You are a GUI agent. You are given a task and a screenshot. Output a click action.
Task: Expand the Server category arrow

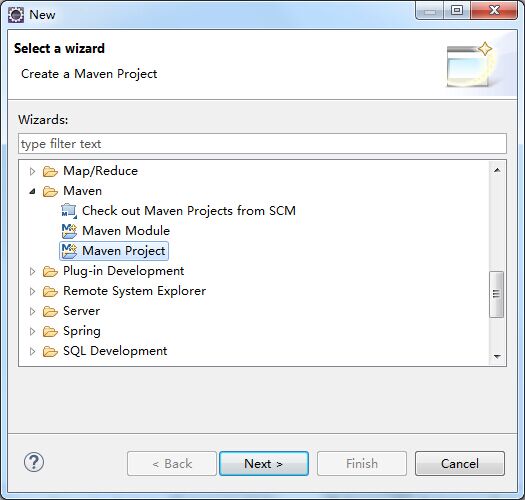coord(32,311)
